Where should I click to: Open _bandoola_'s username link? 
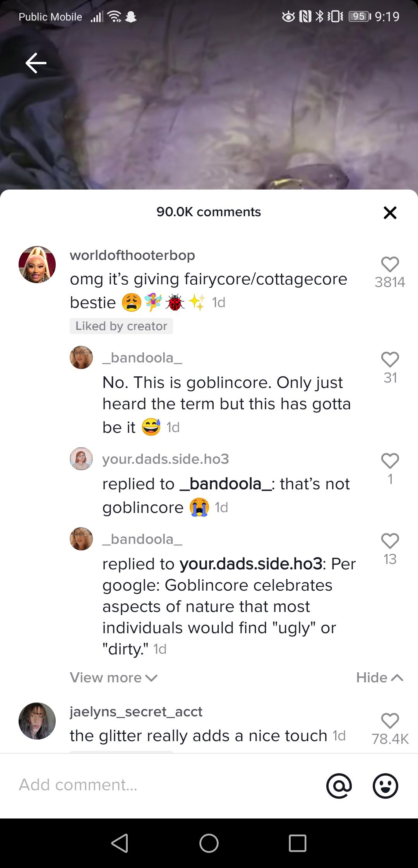[142, 358]
